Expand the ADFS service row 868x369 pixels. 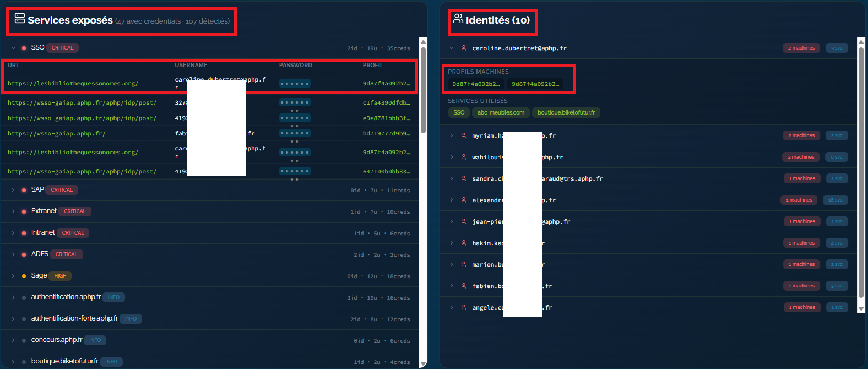click(x=13, y=254)
